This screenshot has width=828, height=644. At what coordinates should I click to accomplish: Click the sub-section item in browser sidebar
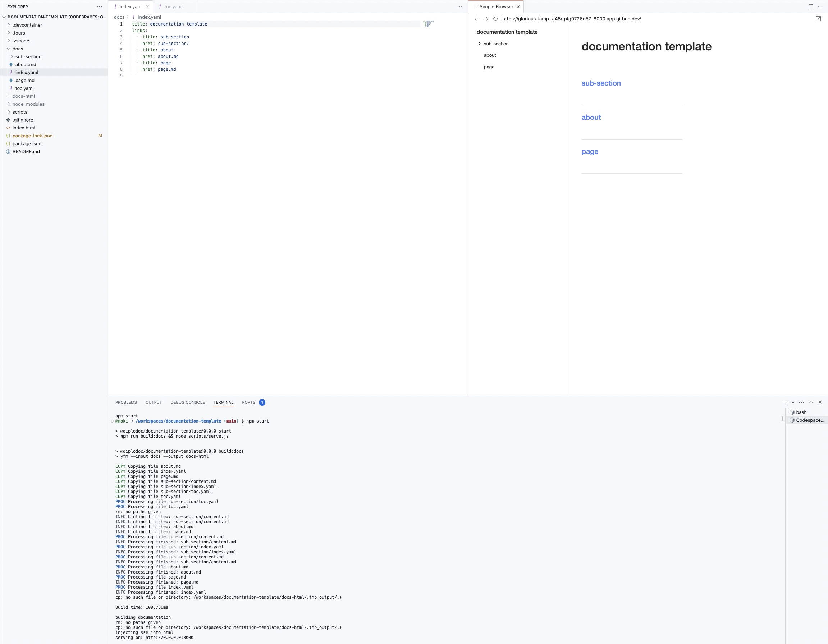pos(496,43)
